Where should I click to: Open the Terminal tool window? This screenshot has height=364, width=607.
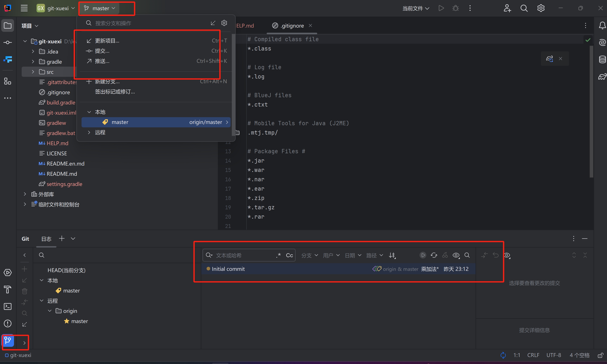pos(8,306)
